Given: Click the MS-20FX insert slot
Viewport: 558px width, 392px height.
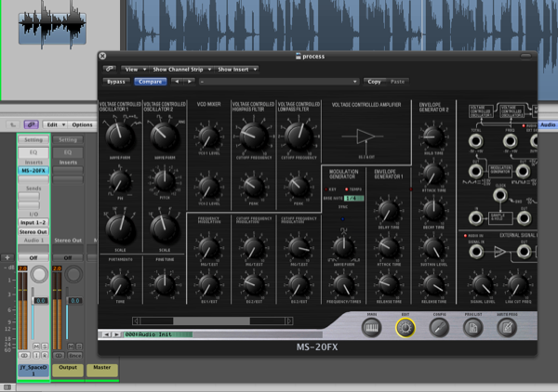Looking at the screenshot, I should (x=33, y=170).
